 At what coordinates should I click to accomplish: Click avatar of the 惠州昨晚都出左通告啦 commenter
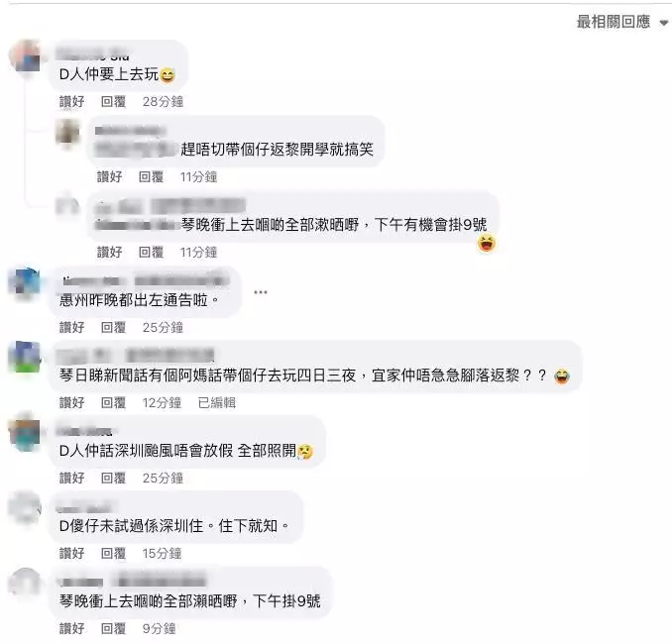[x=25, y=282]
